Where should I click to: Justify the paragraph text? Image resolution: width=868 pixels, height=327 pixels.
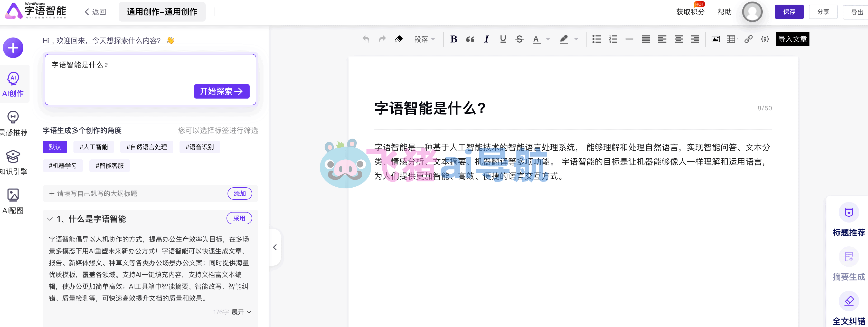(646, 39)
